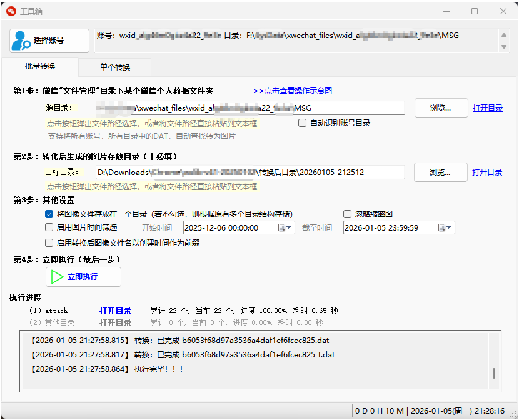Click the source directory path field

[250, 107]
